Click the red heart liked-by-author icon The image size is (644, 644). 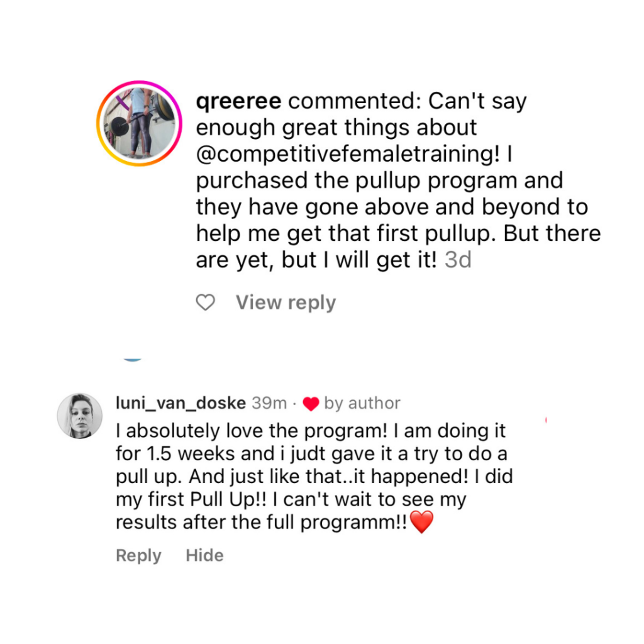311,404
